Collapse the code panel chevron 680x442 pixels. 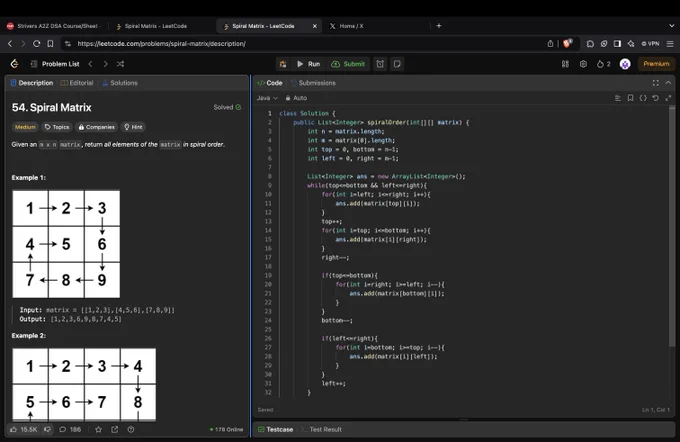(668, 83)
